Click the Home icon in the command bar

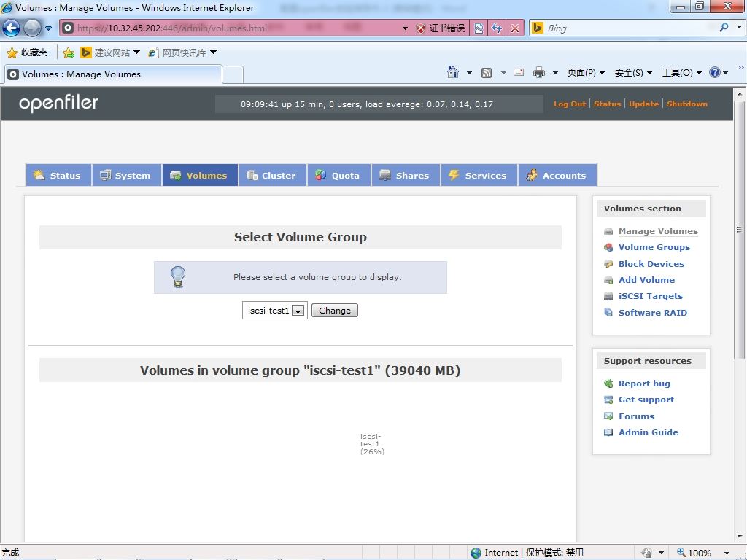click(x=452, y=72)
